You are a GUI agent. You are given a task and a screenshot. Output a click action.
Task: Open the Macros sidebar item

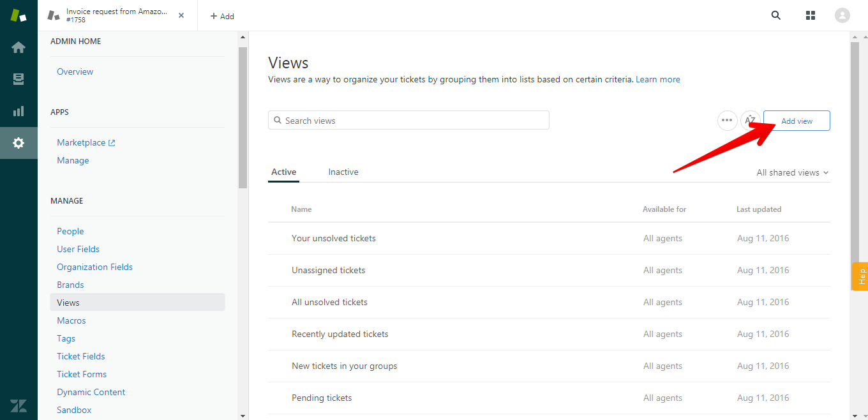tap(71, 320)
